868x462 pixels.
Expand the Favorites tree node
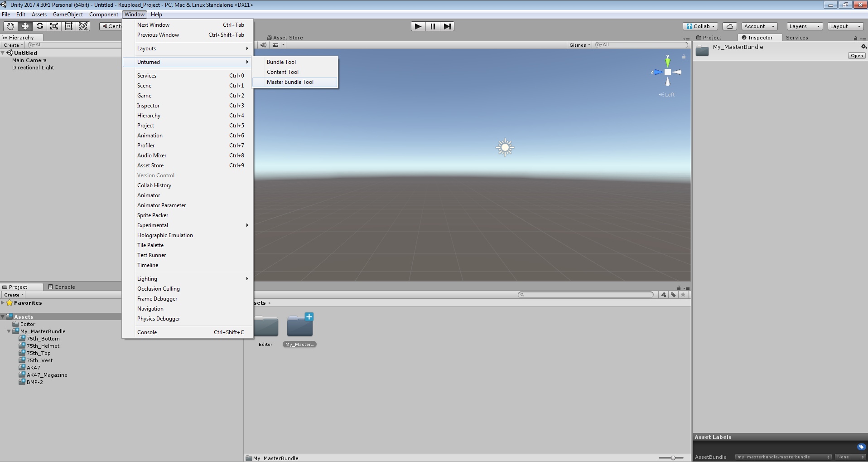point(3,303)
